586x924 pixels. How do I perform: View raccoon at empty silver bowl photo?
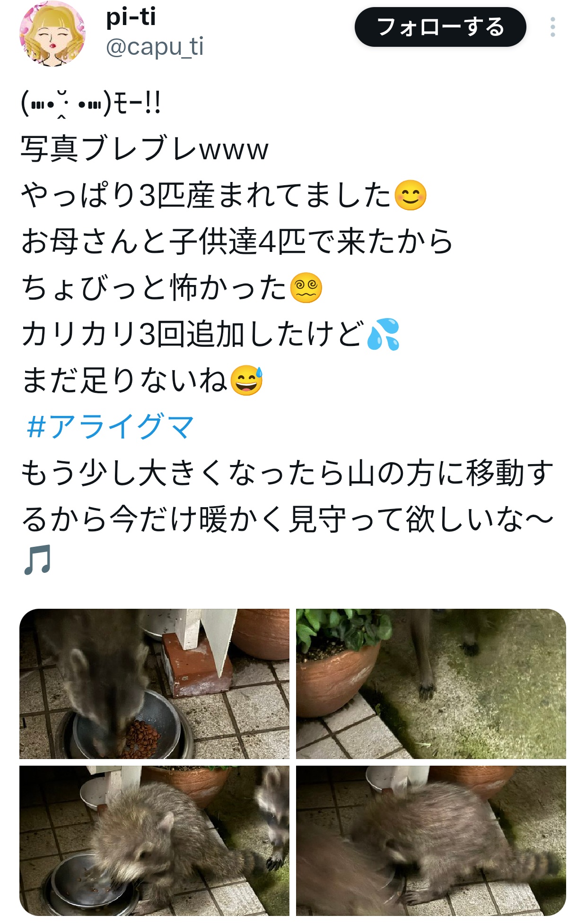click(x=154, y=841)
